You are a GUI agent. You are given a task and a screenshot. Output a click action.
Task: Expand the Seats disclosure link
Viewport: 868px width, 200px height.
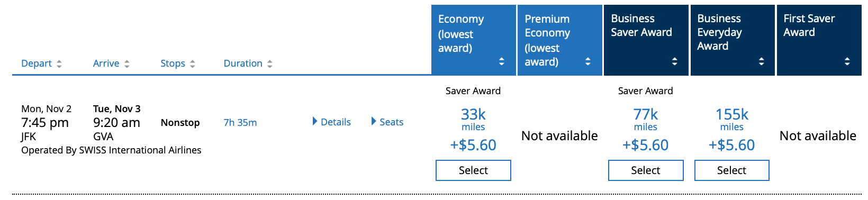point(374,121)
